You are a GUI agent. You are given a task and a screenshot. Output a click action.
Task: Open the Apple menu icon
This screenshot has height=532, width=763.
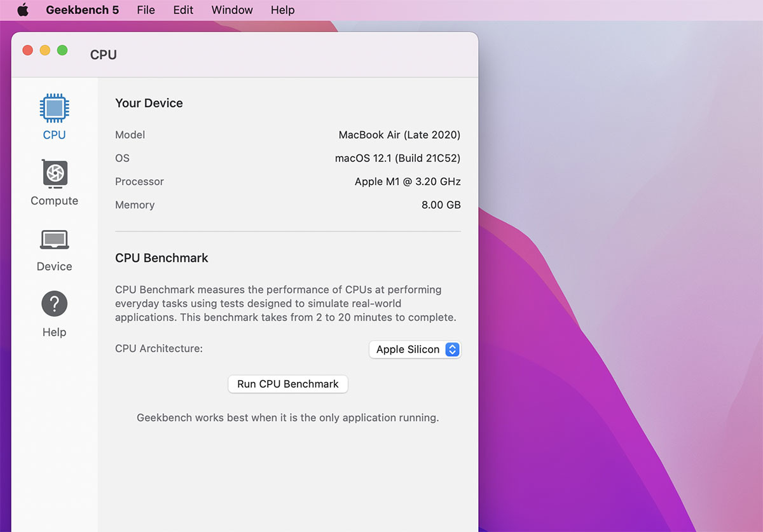click(x=23, y=10)
